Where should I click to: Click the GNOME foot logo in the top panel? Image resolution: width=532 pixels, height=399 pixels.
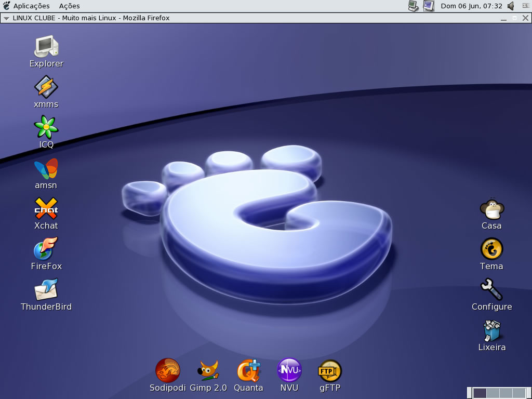pos(6,6)
